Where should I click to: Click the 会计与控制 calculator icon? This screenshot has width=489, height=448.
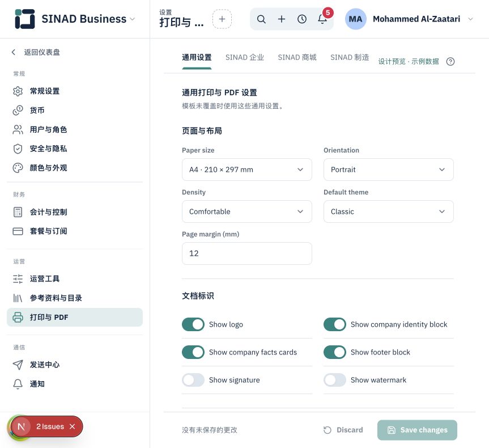18,212
